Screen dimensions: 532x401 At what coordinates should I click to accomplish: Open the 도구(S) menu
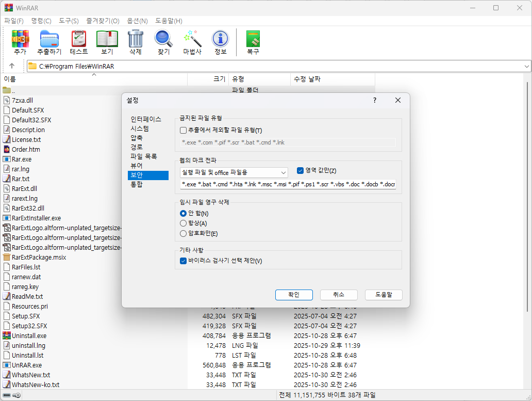[69, 21]
